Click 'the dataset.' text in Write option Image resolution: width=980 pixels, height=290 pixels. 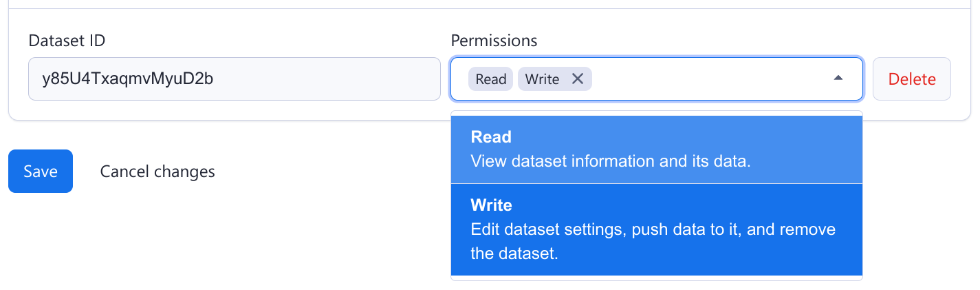pos(514,253)
